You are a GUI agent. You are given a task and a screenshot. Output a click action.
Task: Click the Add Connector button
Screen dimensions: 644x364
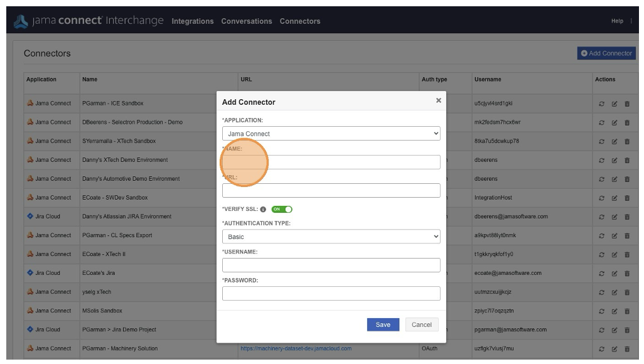tap(606, 53)
